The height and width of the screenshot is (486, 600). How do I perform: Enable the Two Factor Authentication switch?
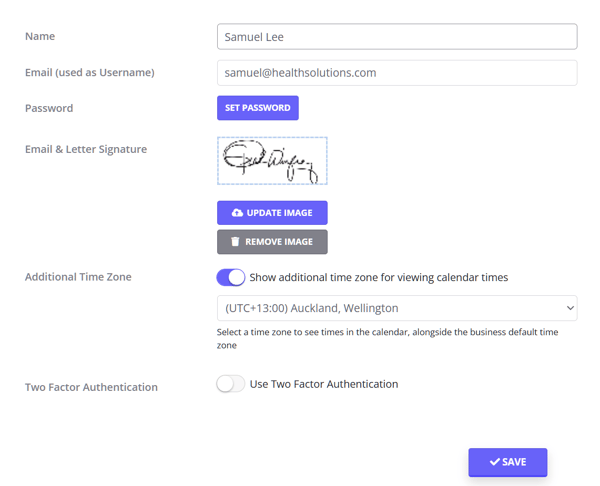pos(231,384)
